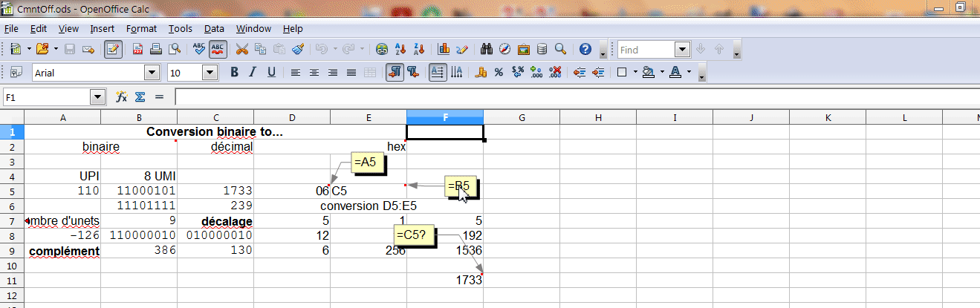980x308 pixels.
Task: Open the Insert menu
Action: pos(103,29)
